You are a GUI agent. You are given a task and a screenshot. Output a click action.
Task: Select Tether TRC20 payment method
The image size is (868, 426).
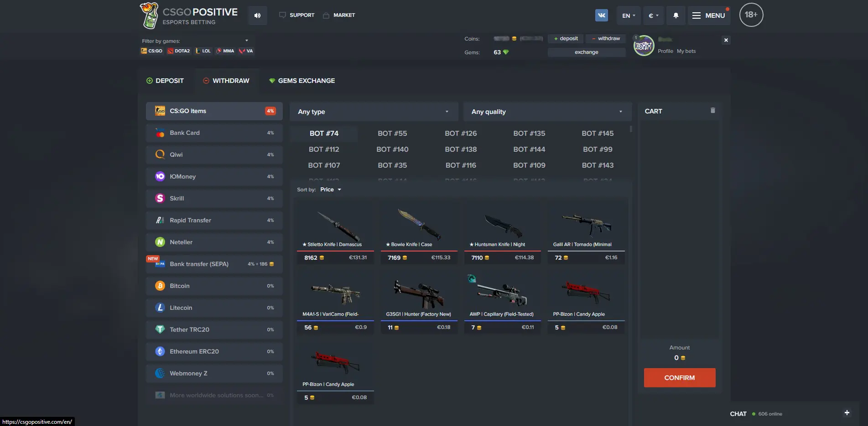pos(214,330)
